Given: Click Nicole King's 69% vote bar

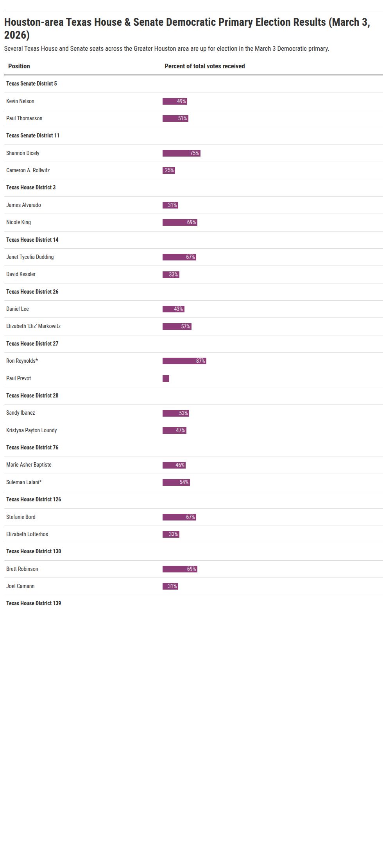Looking at the screenshot, I should [x=180, y=222].
